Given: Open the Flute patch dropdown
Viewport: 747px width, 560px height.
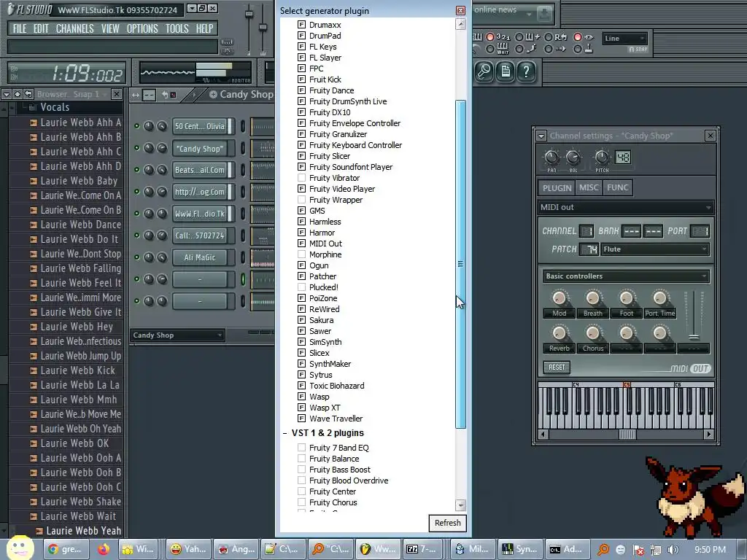Looking at the screenshot, I should [655, 249].
